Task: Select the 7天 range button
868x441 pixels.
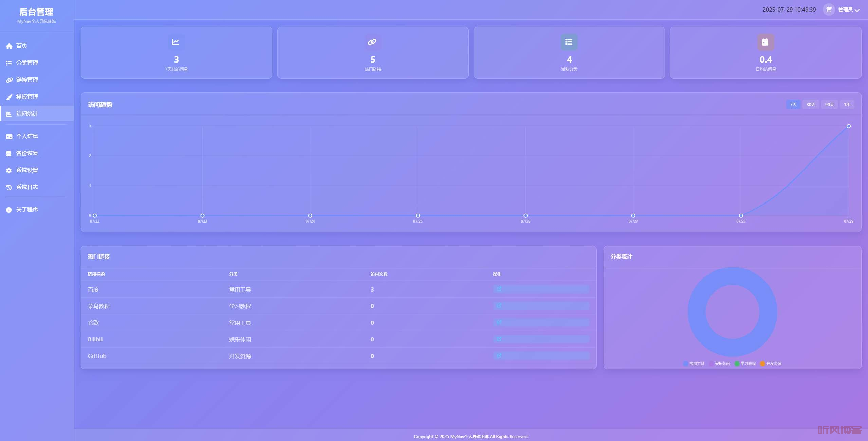Action: (793, 105)
